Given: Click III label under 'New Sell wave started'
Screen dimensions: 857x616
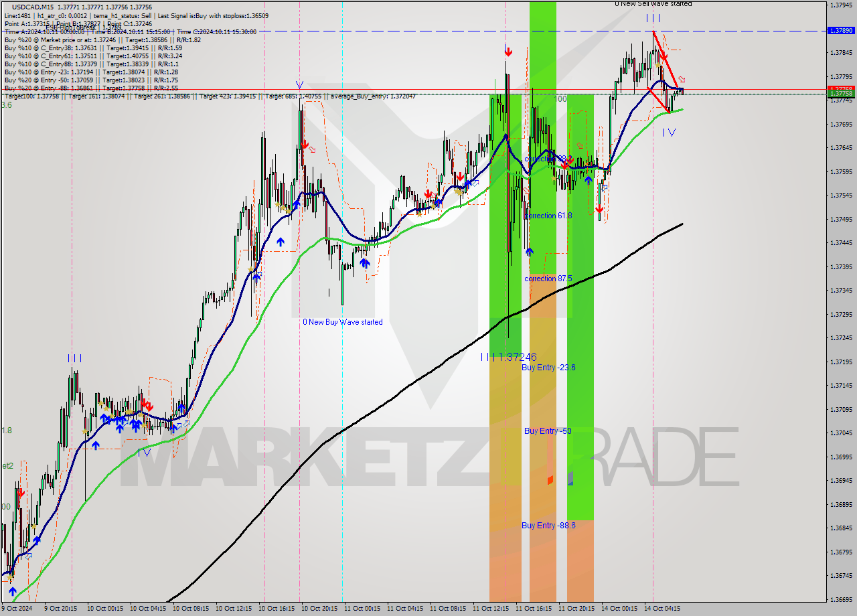Looking at the screenshot, I should click(x=653, y=18).
